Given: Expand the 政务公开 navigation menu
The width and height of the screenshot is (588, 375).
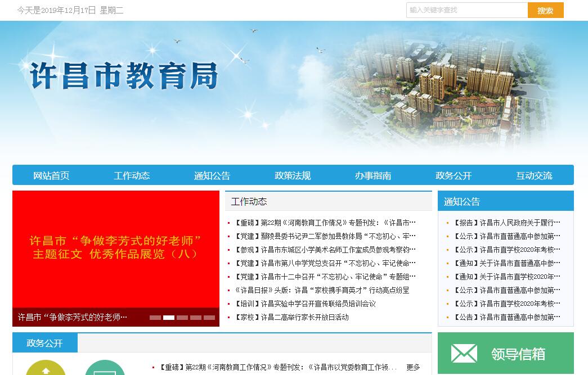Looking at the screenshot, I should coord(454,175).
